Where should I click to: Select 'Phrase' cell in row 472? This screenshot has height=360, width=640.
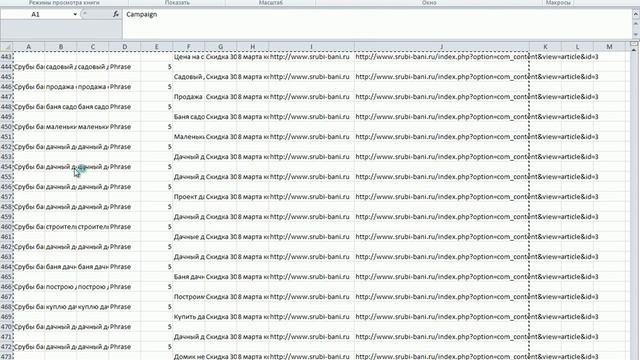click(x=124, y=347)
